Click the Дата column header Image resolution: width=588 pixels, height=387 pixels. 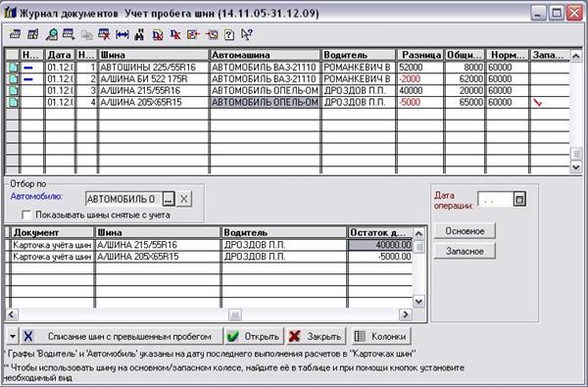point(60,55)
